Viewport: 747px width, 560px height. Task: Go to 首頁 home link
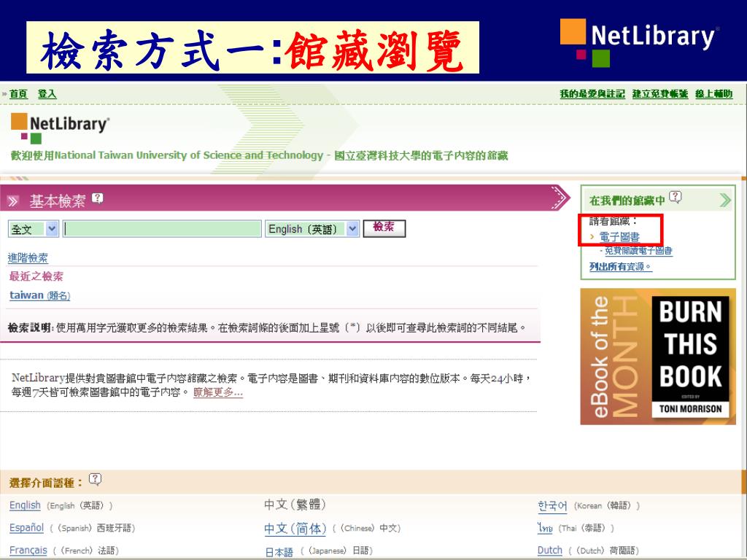click(x=18, y=94)
